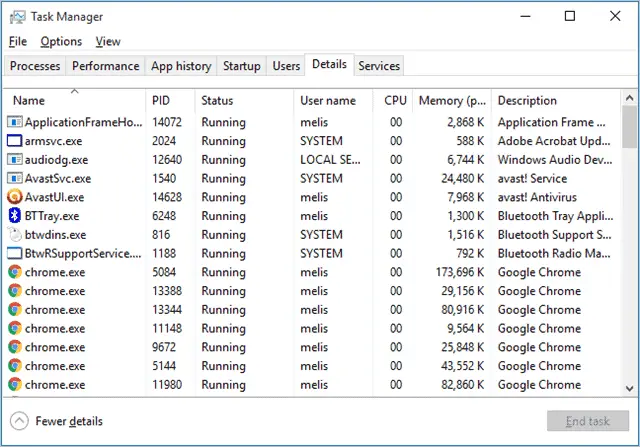The height and width of the screenshot is (447, 640).
Task: Click Chrome icon for PID 5084
Action: pos(15,272)
